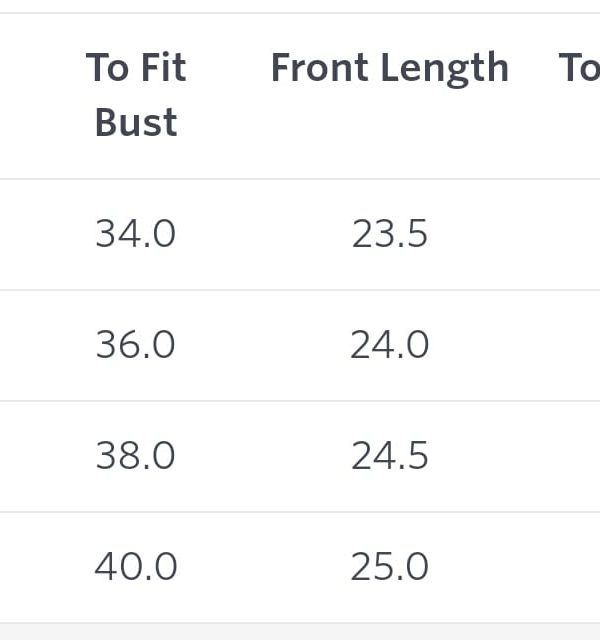Choose the 40.0 bust size cell
600x640 pixels.
pyautogui.click(x=136, y=567)
